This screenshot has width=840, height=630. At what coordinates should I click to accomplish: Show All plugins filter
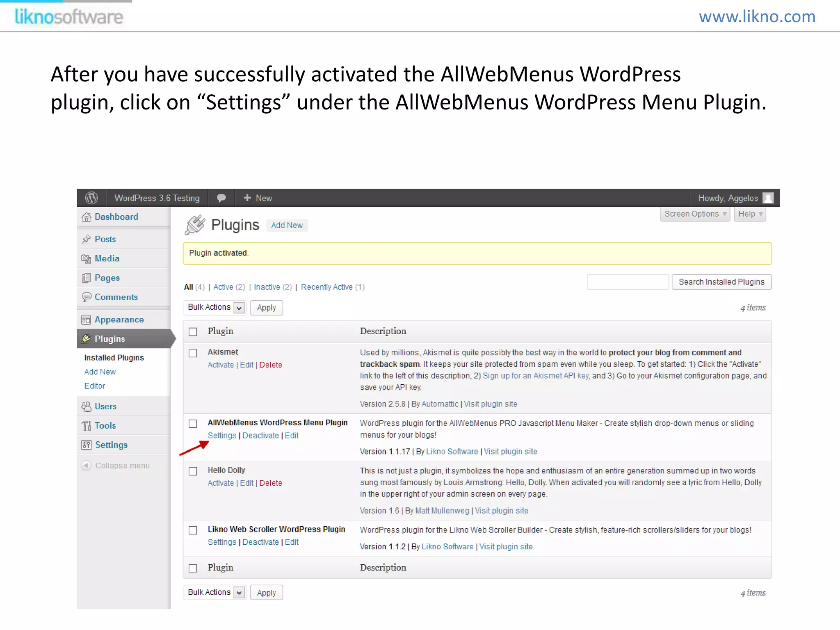tap(188, 287)
